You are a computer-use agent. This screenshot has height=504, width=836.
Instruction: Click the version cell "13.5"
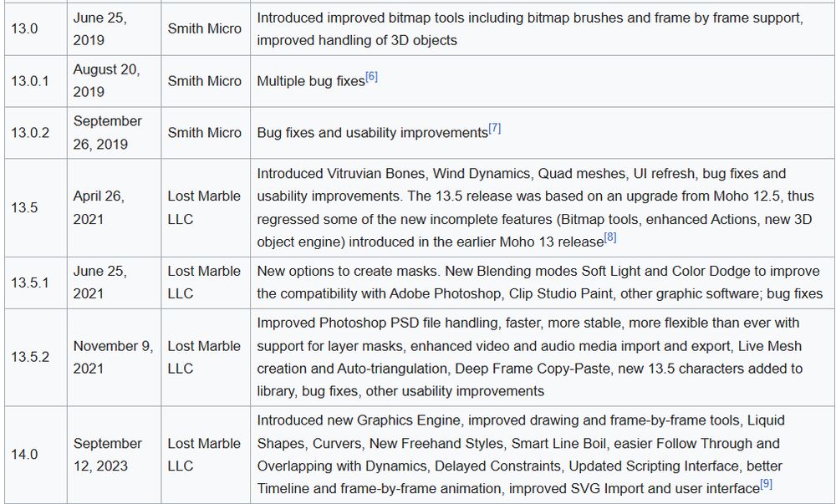24,208
